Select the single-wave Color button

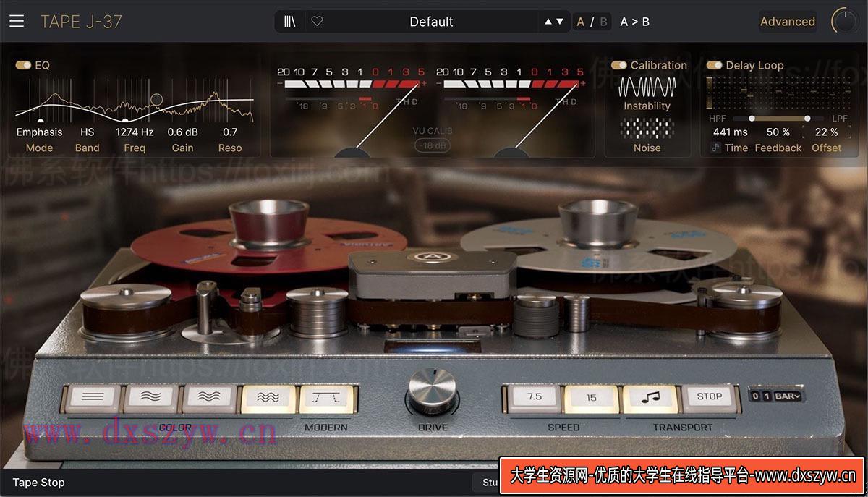(x=150, y=397)
